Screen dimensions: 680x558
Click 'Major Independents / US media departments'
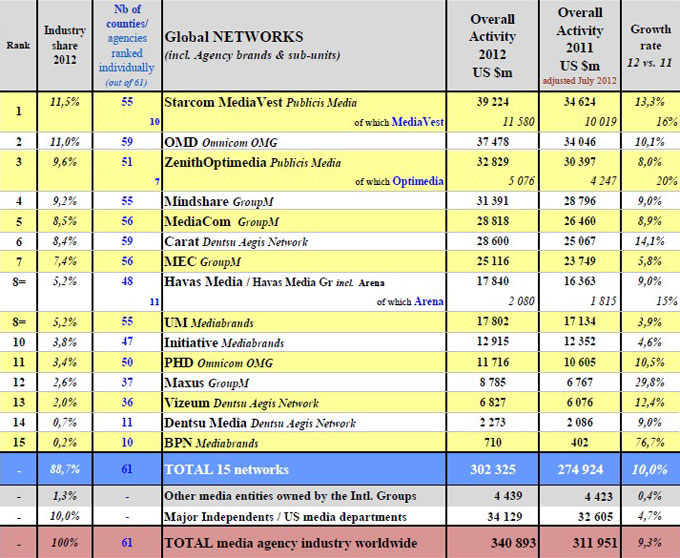click(285, 517)
